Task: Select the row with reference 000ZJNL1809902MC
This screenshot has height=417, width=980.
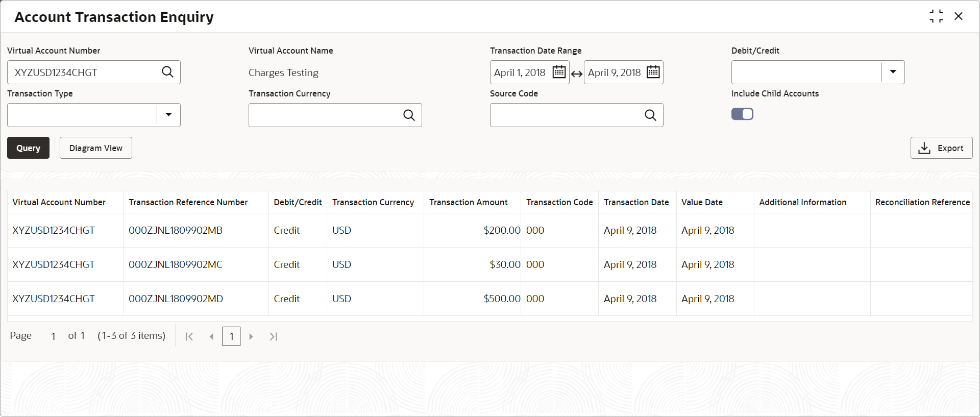Action: (176, 264)
